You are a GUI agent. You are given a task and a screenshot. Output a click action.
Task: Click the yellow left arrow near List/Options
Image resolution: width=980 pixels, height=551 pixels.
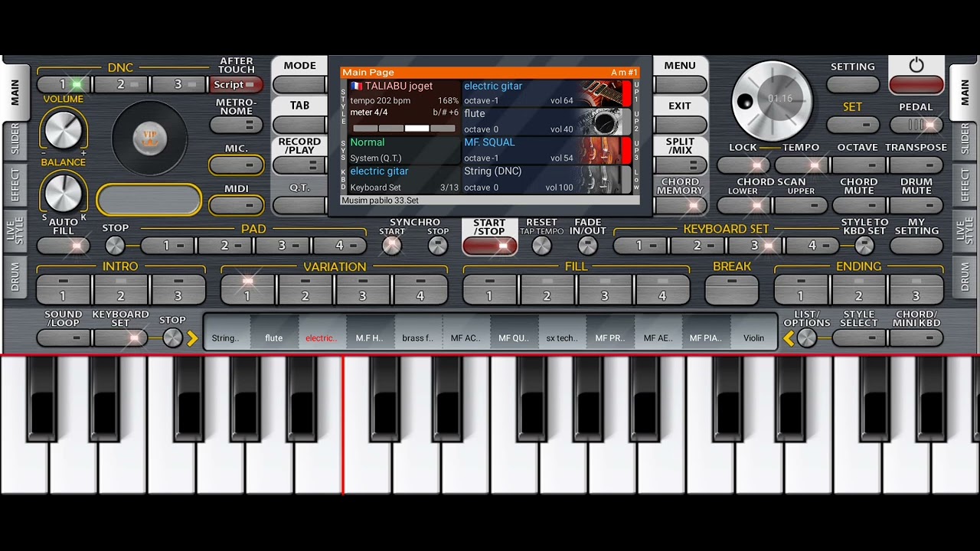click(789, 338)
